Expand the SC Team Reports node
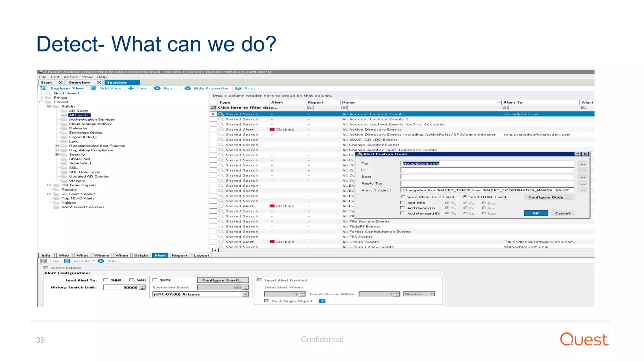This screenshot has height=362, width=644. coord(49,194)
